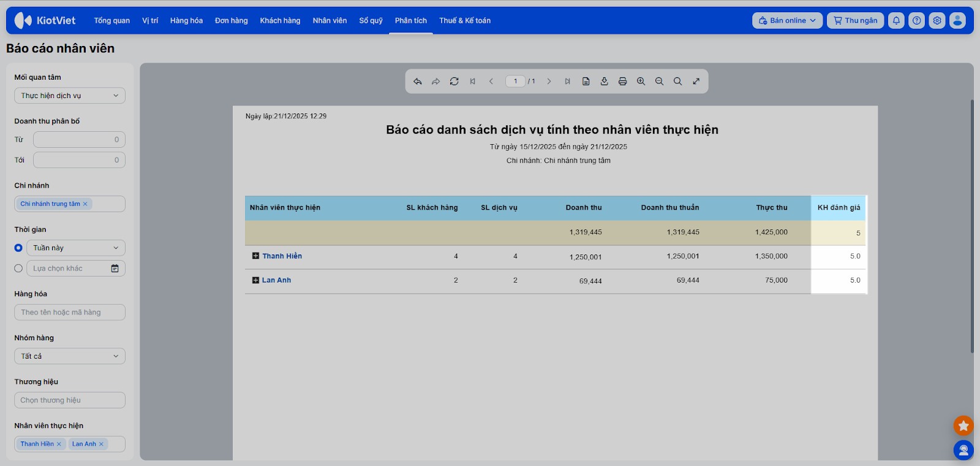Screen dimensions: 980x466
Task: Export the report with the download icon
Action: (605, 81)
